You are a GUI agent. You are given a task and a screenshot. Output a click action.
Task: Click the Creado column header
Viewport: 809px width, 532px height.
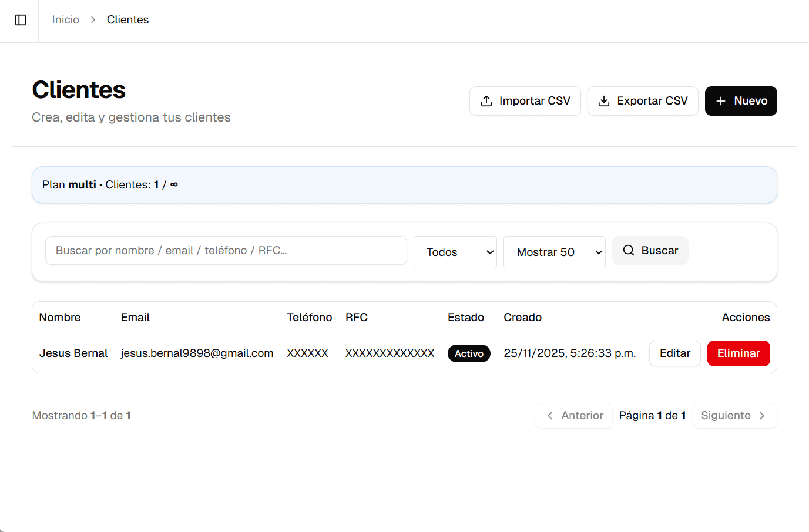(522, 318)
